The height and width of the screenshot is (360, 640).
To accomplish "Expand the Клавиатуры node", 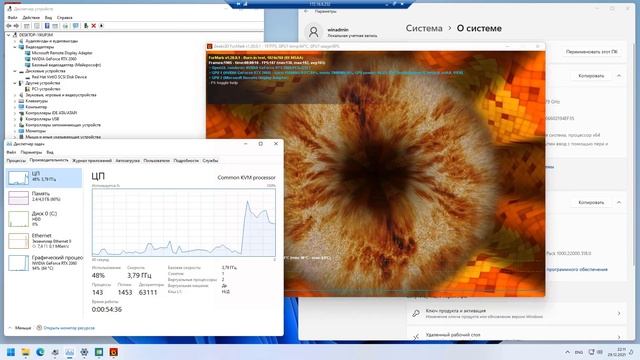I will tap(15, 101).
